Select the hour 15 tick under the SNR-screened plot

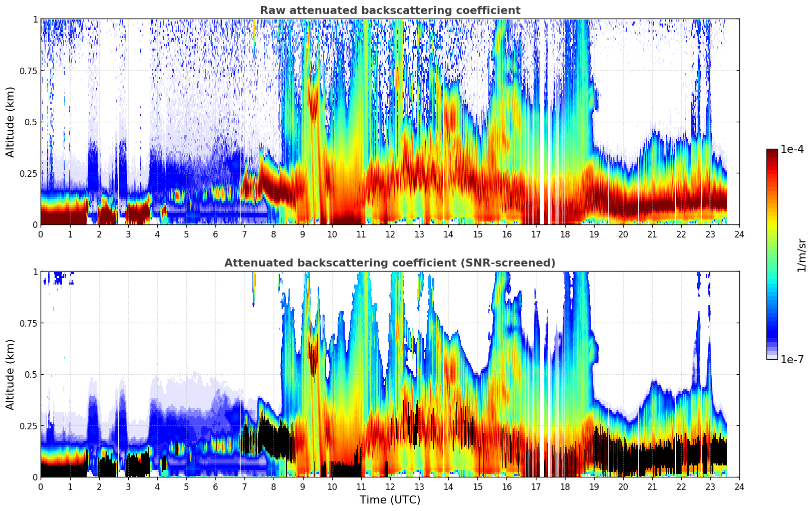477,486
